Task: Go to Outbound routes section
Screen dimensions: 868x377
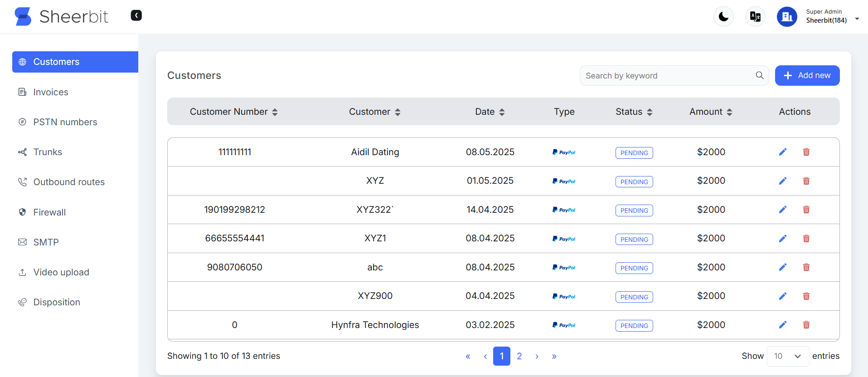Action: tap(69, 182)
